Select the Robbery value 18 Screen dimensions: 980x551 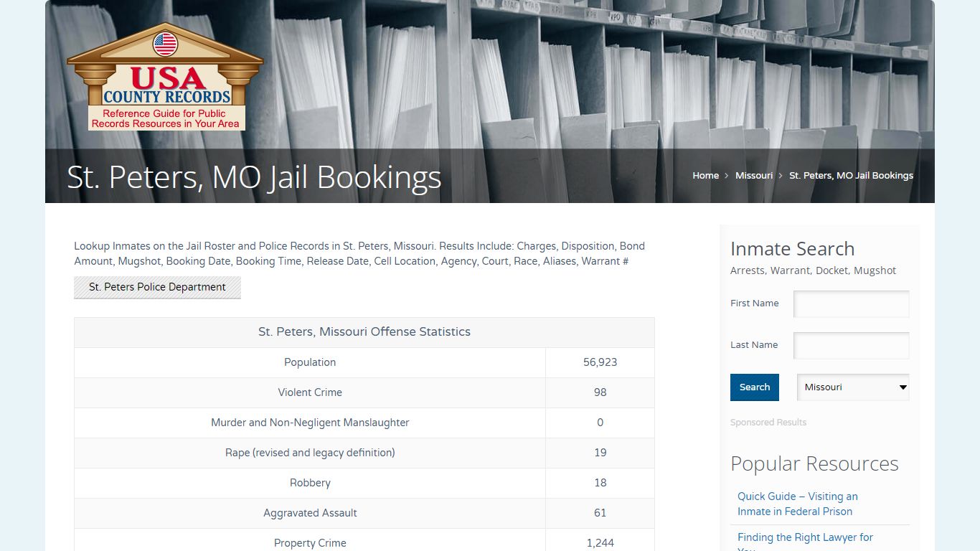click(x=600, y=483)
